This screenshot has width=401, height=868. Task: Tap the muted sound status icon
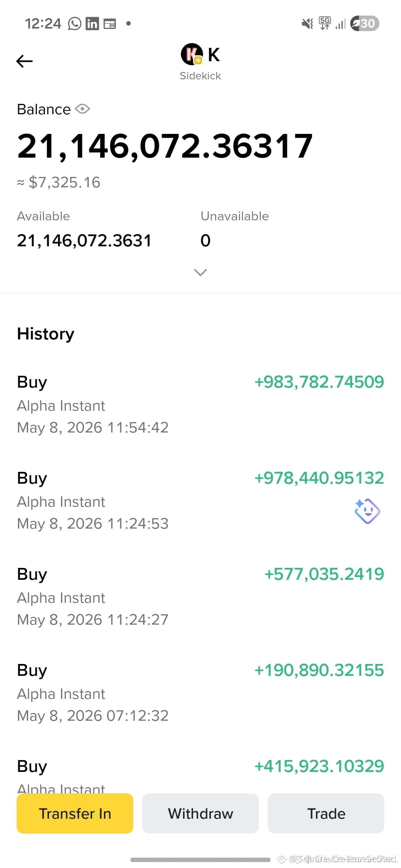click(307, 24)
